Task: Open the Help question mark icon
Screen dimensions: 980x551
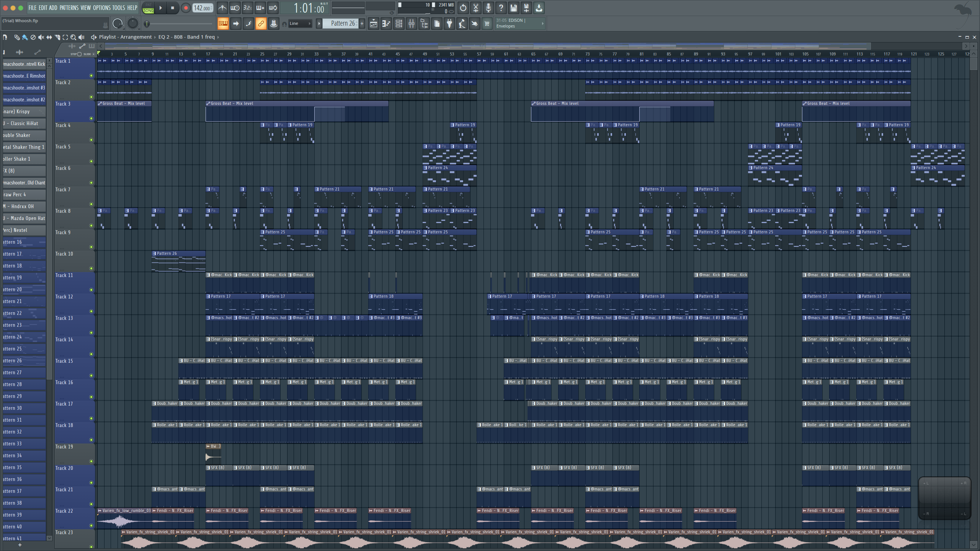Action: point(501,8)
